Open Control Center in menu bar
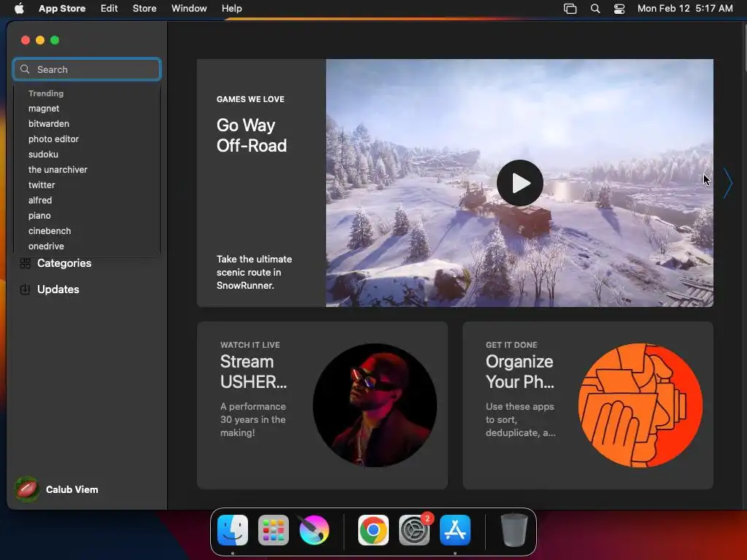The image size is (747, 560). 619,9
